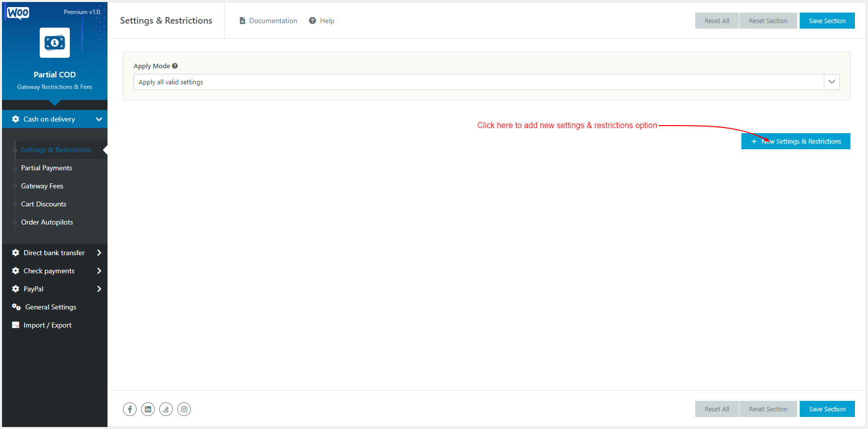
Task: Open the Apply Mode dropdown
Action: pos(486,82)
